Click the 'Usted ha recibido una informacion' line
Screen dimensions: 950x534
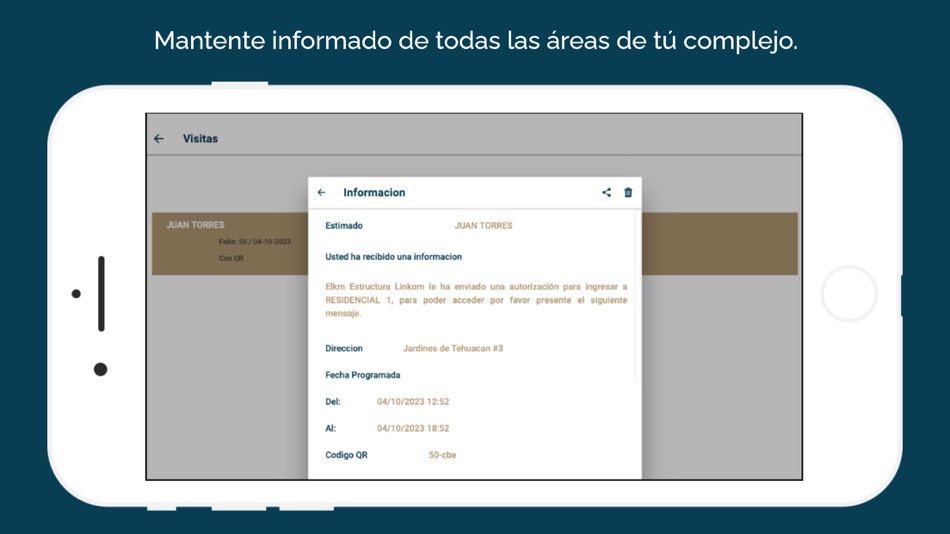393,257
